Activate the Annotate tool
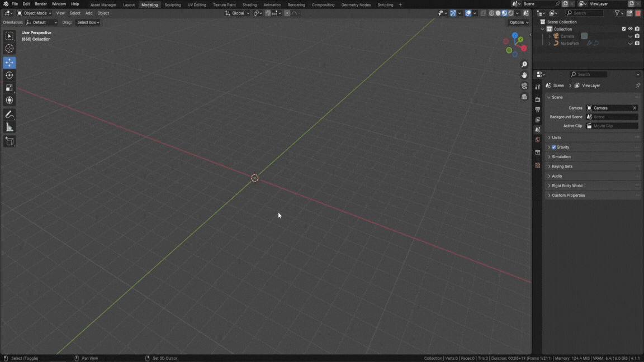Screen dimensions: 644x362 click(10, 115)
